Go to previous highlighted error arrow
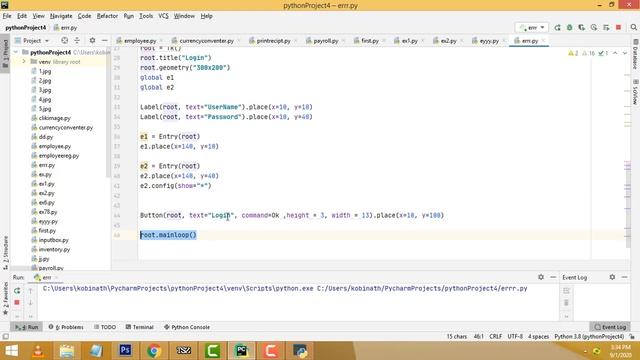The width and height of the screenshot is (640, 360). [615, 53]
